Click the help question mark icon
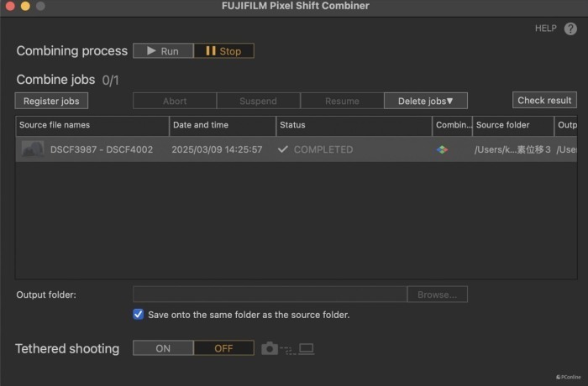 [570, 29]
